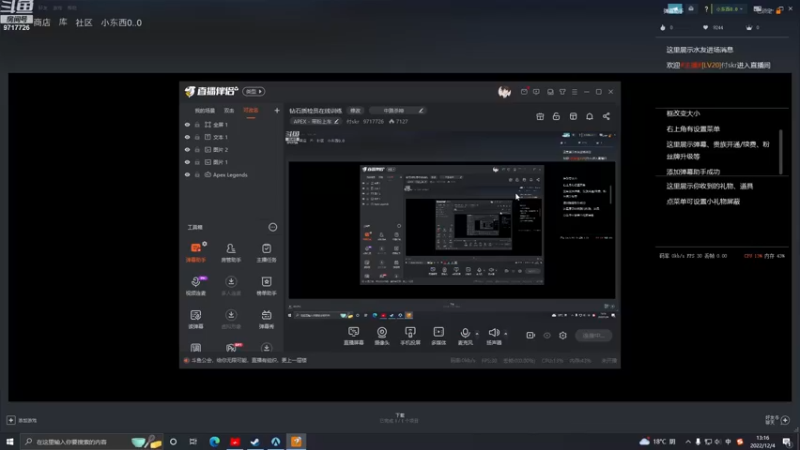This screenshot has height=450, width=800.
Task: Open 小东西0..0 profile menu
Action: [x=121, y=22]
